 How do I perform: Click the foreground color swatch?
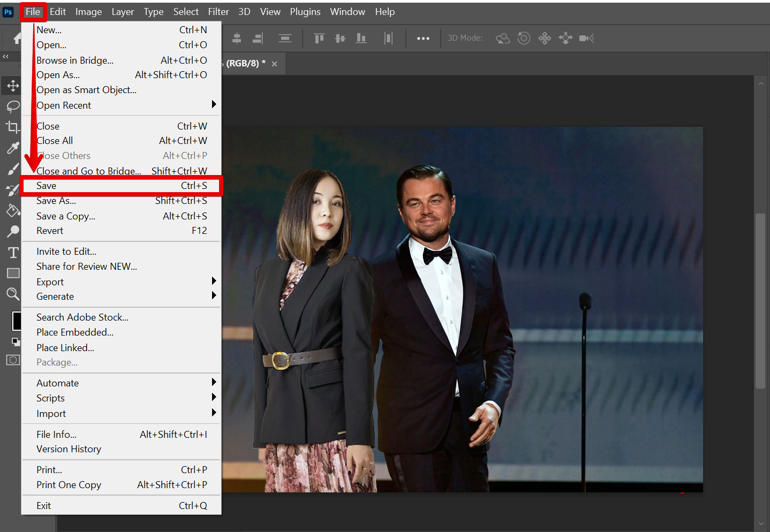pyautogui.click(x=17, y=321)
